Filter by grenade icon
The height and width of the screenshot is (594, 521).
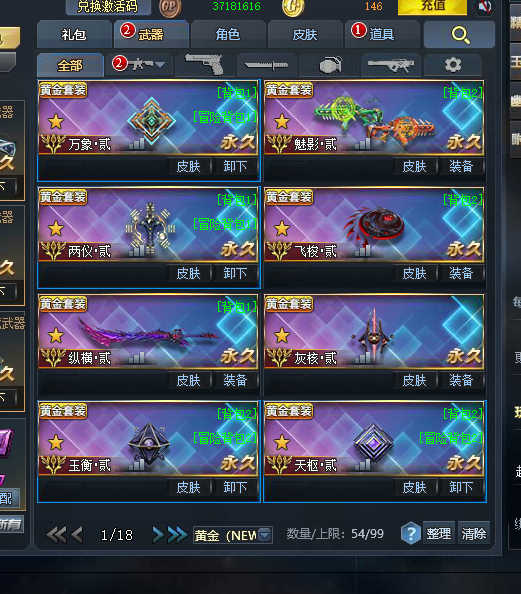tap(329, 65)
